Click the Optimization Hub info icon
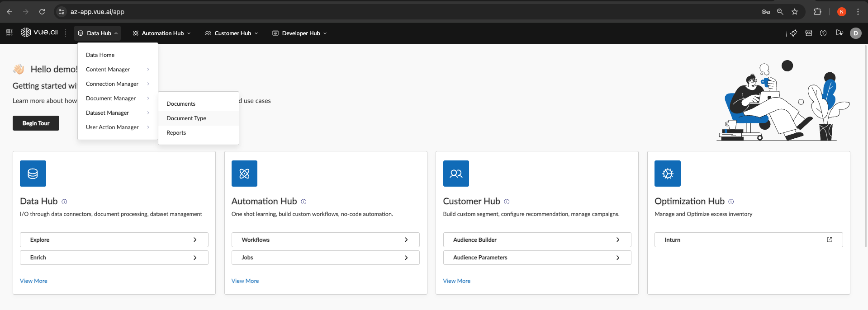Screen dimensions: 868x310 click(731, 202)
